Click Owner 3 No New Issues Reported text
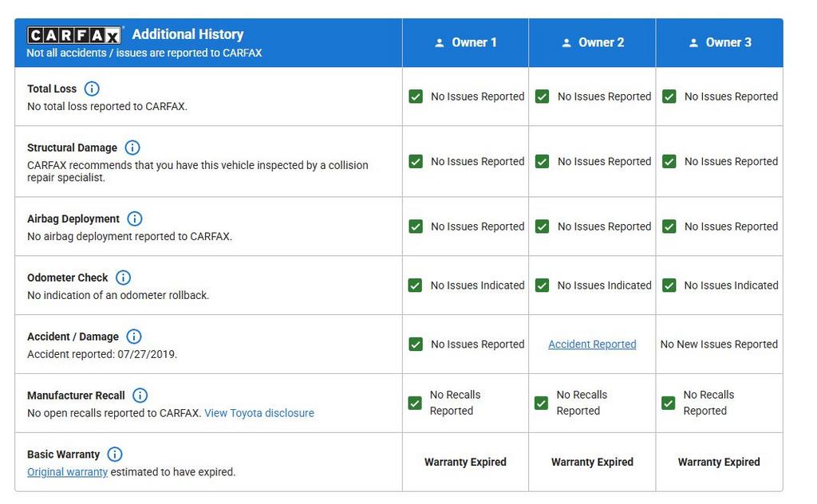The height and width of the screenshot is (504, 817). [x=719, y=345]
